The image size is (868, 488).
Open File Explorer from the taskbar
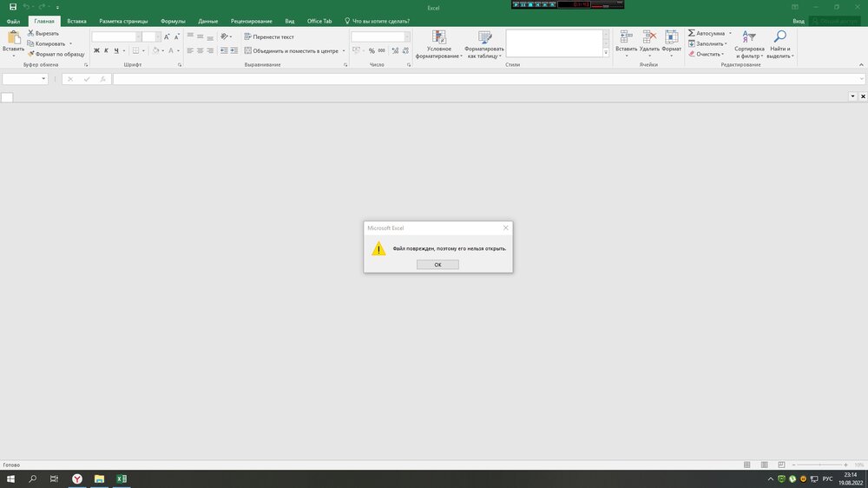point(99,478)
